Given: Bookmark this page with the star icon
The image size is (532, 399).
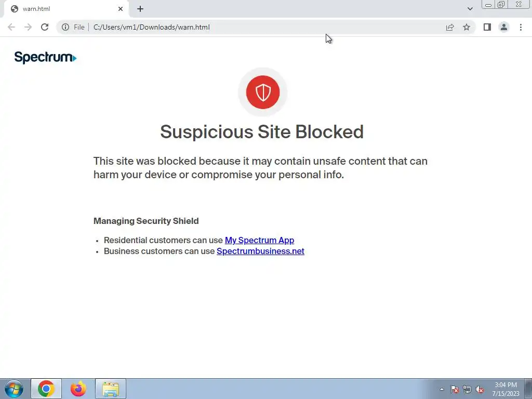Looking at the screenshot, I should (467, 27).
